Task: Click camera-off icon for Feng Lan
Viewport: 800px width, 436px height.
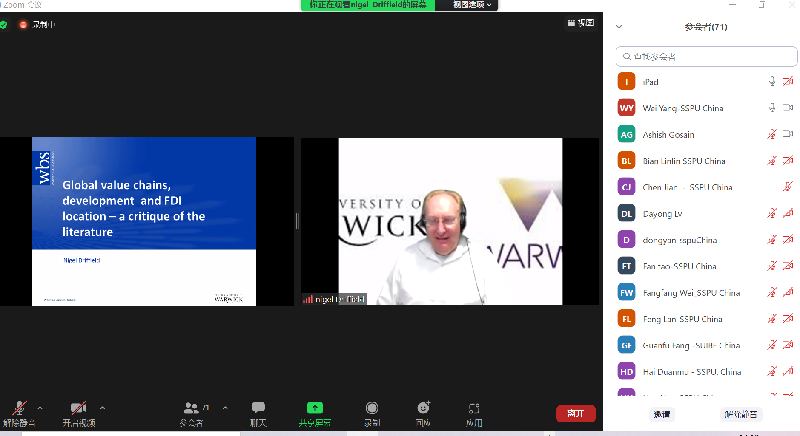Action: [788, 319]
